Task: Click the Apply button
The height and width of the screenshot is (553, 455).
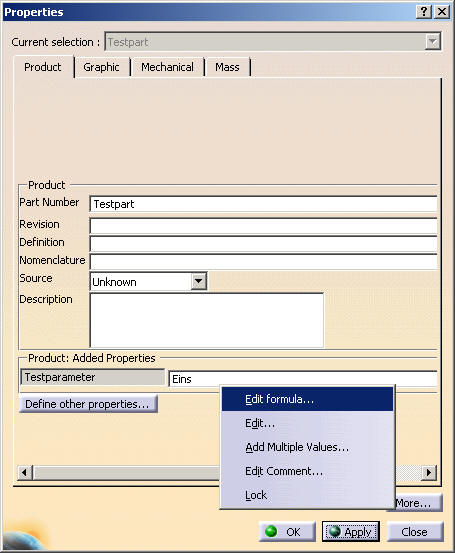Action: point(351,531)
